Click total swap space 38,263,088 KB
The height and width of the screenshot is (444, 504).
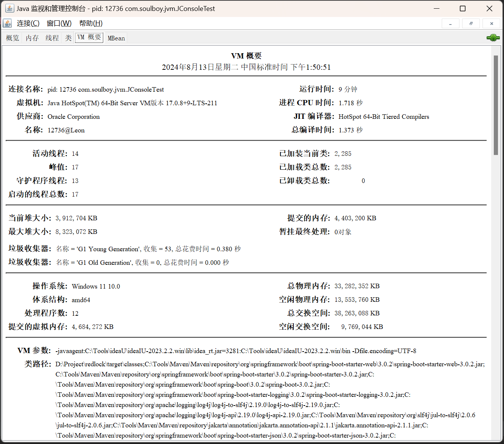pyautogui.click(x=357, y=313)
